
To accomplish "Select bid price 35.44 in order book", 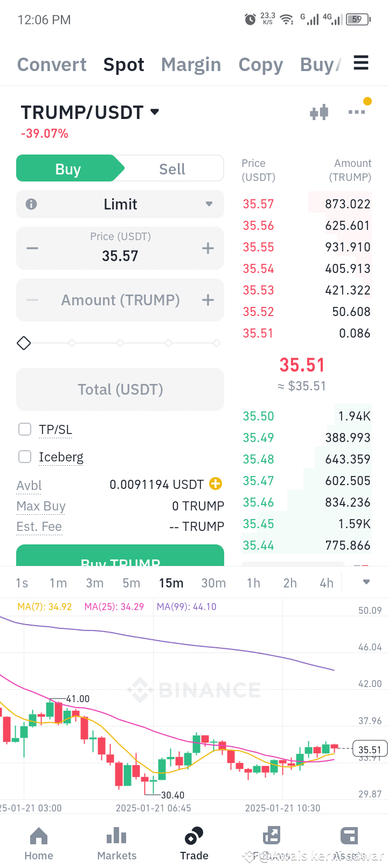I will (258, 545).
